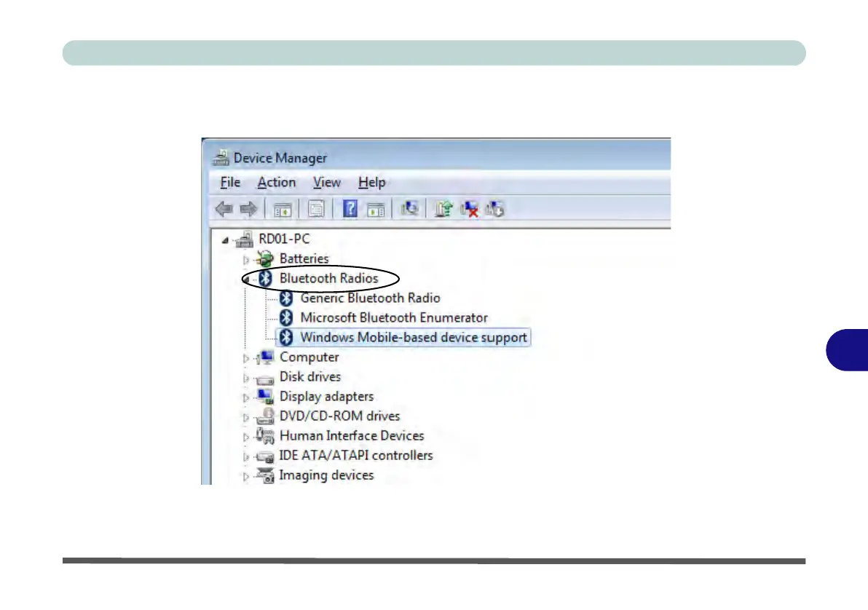Open the Help menu
This screenshot has width=868, height=610.
371,182
